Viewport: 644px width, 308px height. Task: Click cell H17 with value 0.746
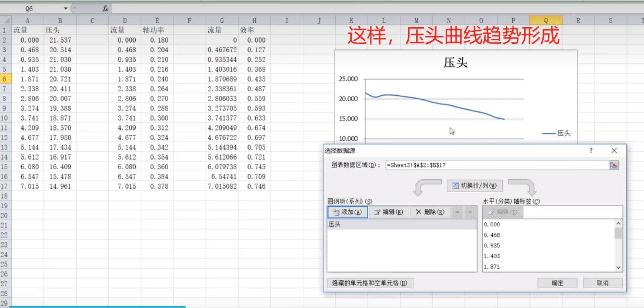coord(254,186)
